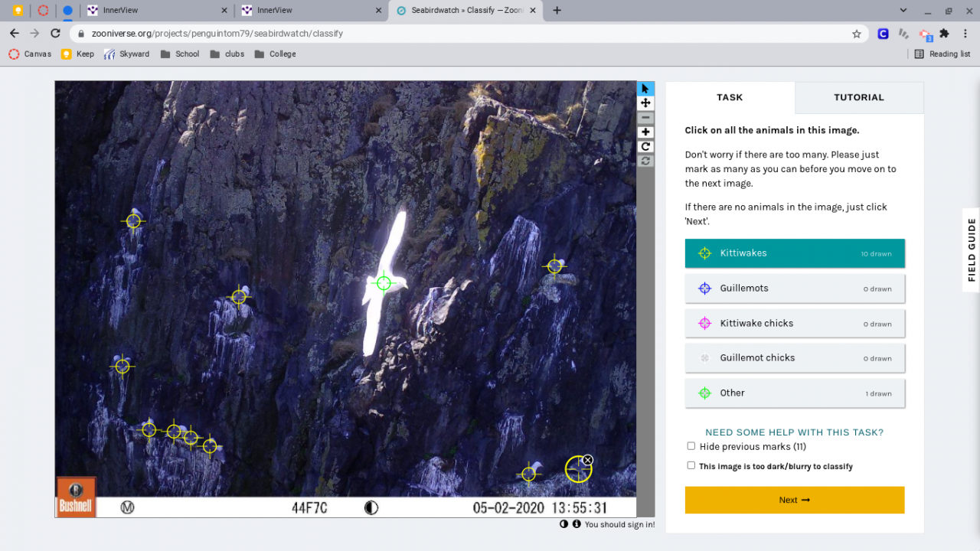Switch to Seabirdwatch Classify tab

point(465,11)
